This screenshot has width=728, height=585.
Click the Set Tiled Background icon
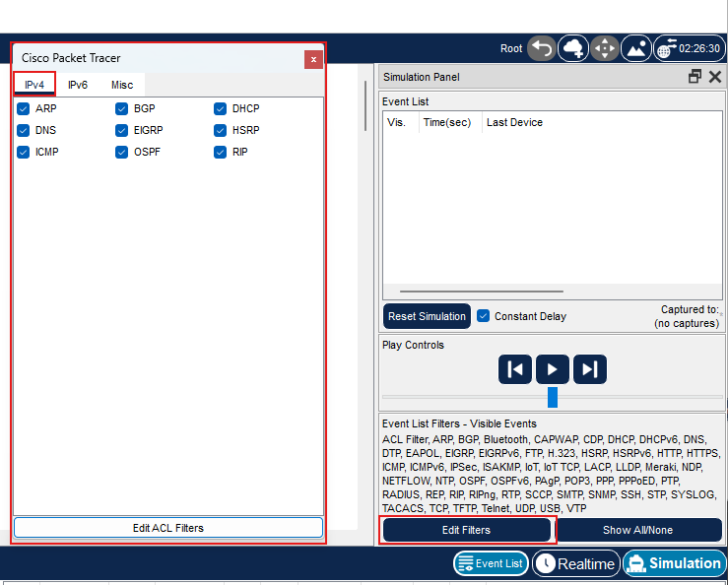(635, 48)
